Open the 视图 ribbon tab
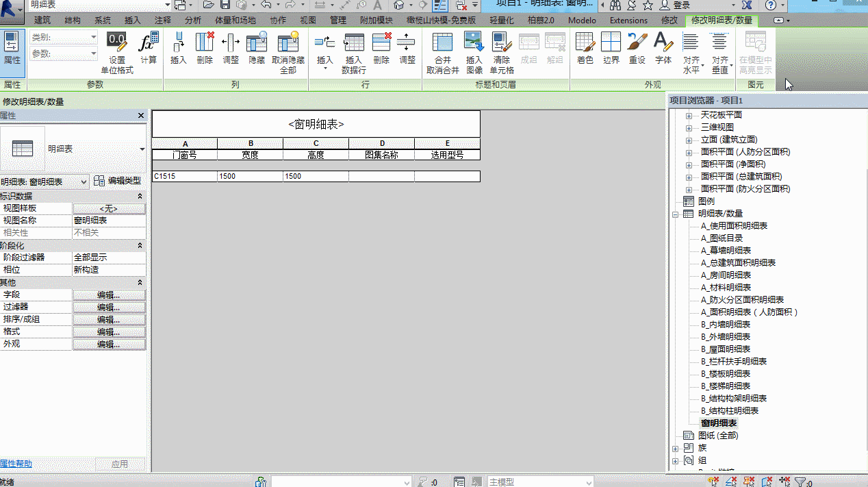868x487 pixels. pyautogui.click(x=308, y=21)
